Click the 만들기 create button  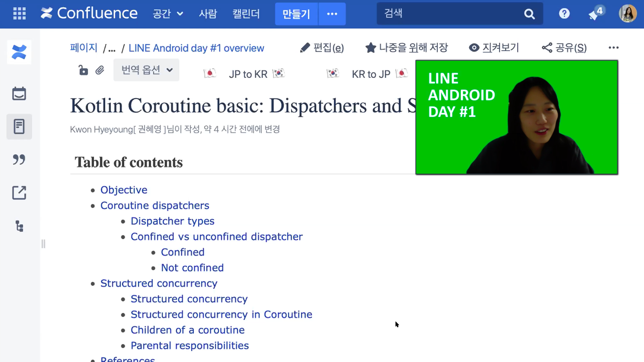(x=296, y=14)
